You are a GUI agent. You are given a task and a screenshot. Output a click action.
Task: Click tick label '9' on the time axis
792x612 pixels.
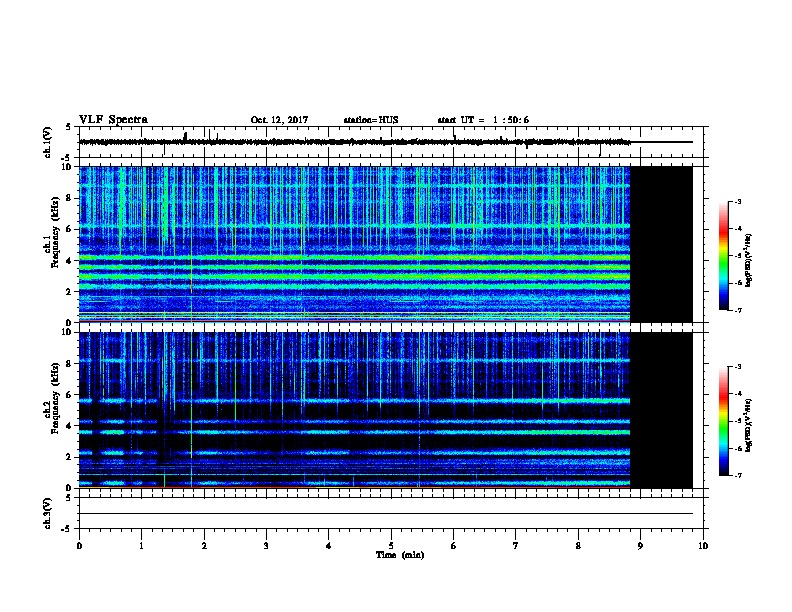coord(640,546)
